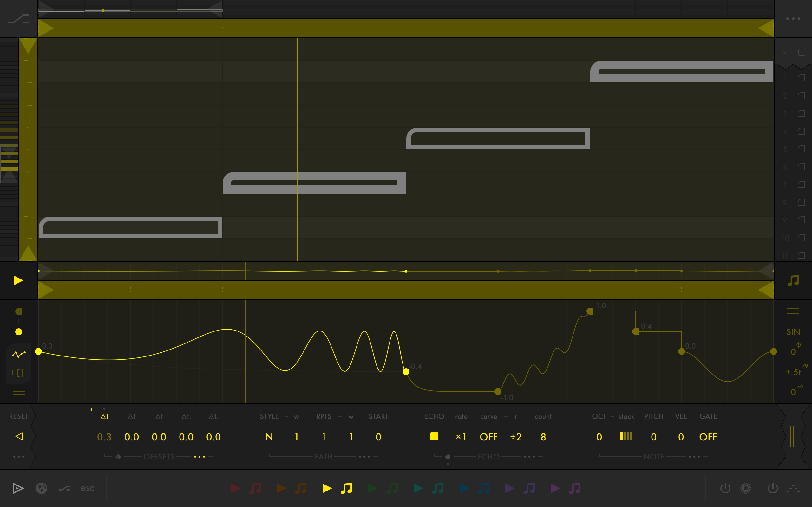Select the curve path editor icon
812x507 pixels.
(18, 354)
